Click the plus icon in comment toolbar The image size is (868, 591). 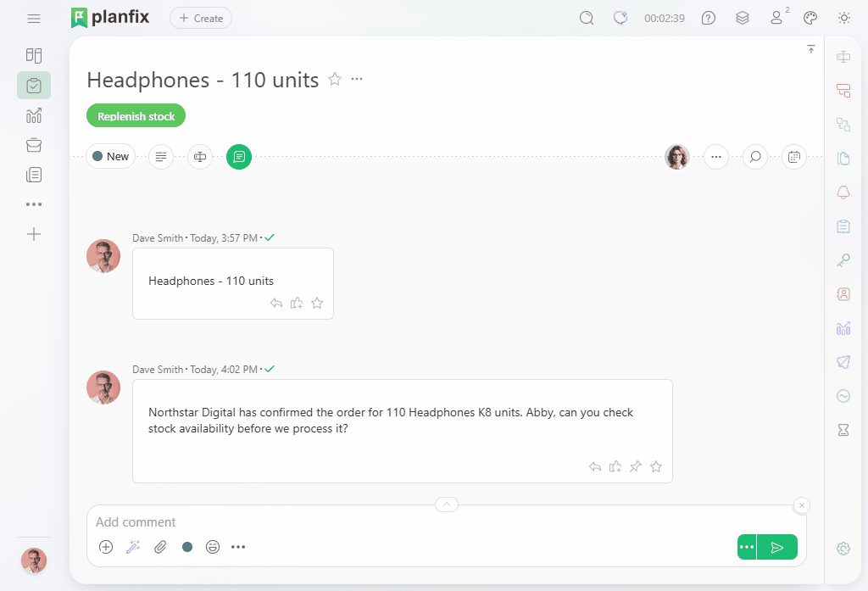pos(106,547)
